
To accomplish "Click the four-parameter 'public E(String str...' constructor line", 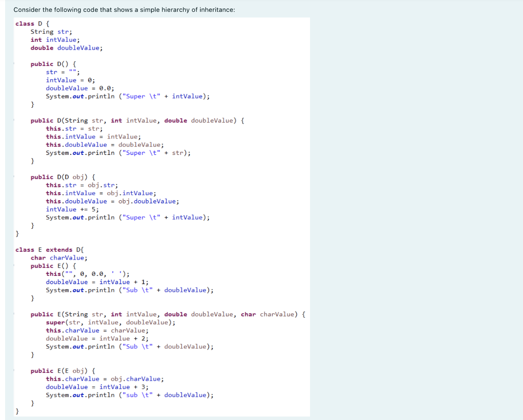I will point(168,314).
